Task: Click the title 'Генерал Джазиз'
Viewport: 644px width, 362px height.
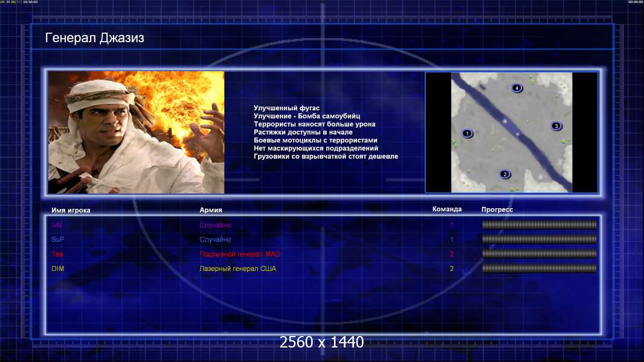Action: [x=94, y=38]
